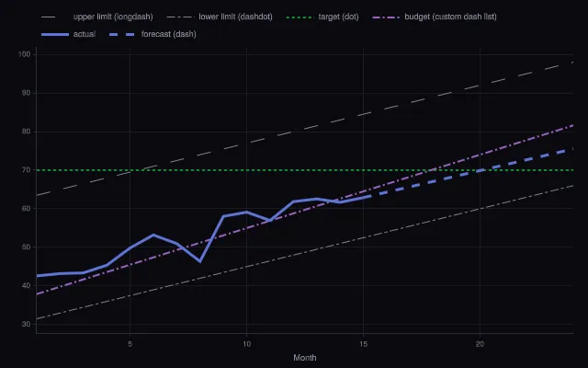
Task: Click y-axis tick label 30
Action: [27, 324]
